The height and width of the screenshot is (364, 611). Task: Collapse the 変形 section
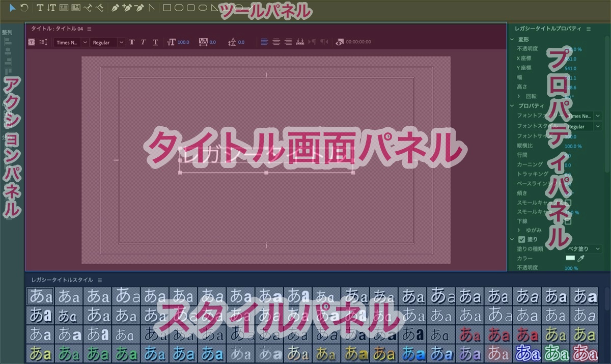[x=512, y=39]
